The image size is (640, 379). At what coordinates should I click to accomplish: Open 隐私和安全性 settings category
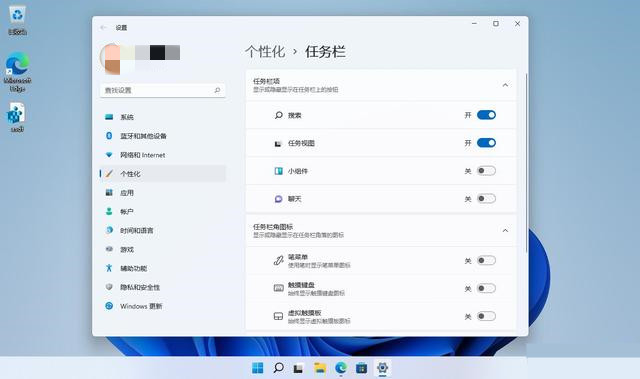click(x=162, y=287)
